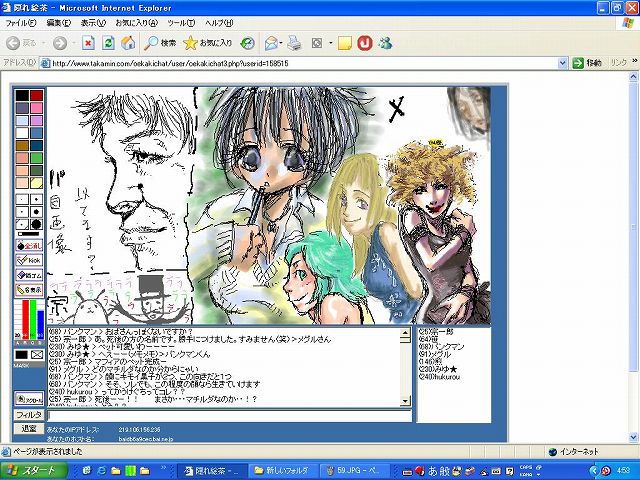Expand the Back button history dropdown

coord(44,43)
